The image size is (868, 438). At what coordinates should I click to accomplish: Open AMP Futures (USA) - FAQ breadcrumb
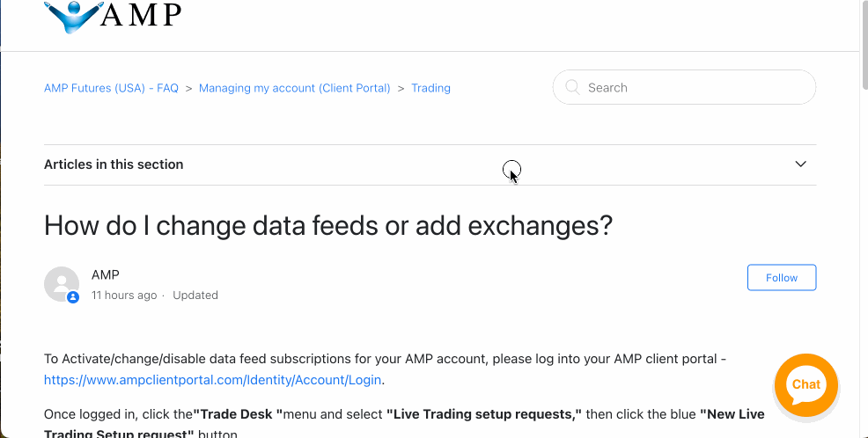pos(111,88)
